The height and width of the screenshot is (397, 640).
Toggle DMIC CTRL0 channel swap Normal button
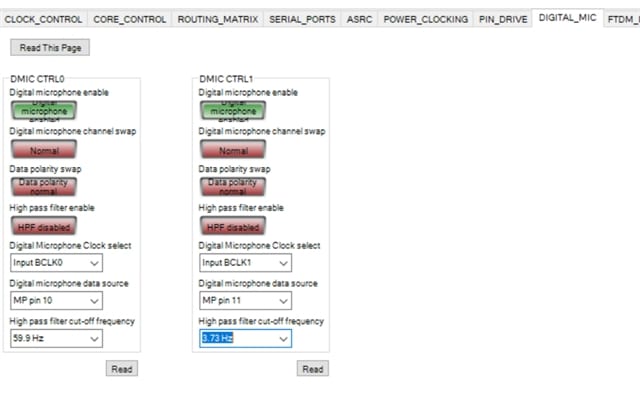[44, 149]
